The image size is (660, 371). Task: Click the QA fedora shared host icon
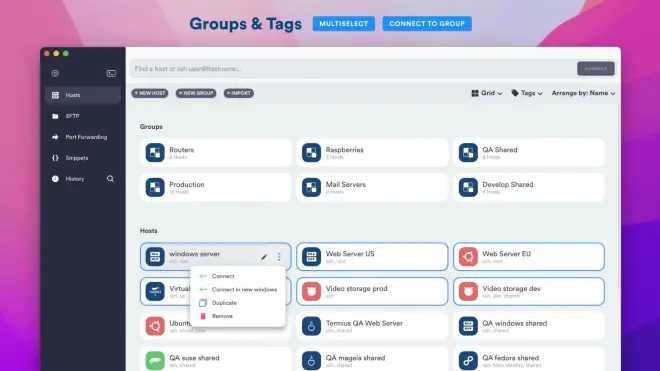coord(468,360)
